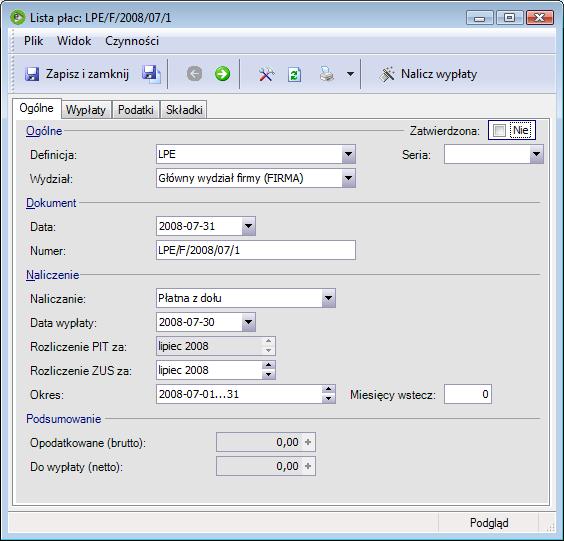Open the Data wypłaty date picker arrow
This screenshot has width=564, height=541.
click(248, 322)
